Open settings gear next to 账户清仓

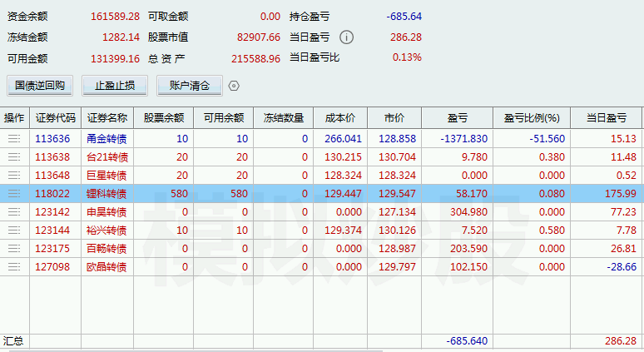(x=234, y=86)
